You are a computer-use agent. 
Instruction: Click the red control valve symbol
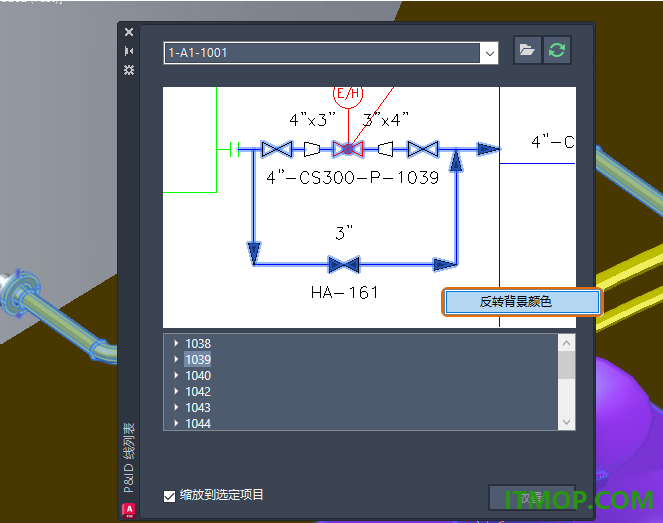coord(348,149)
